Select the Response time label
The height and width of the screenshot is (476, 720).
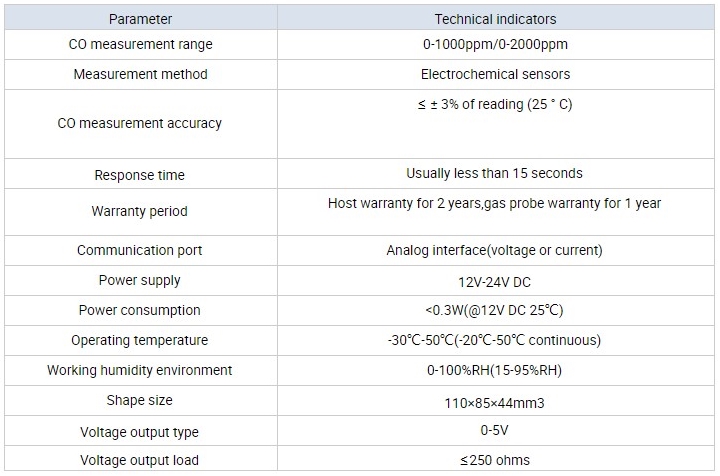coord(140,175)
